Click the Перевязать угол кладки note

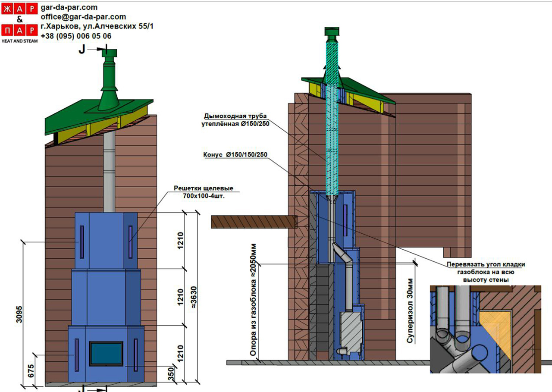(x=486, y=272)
